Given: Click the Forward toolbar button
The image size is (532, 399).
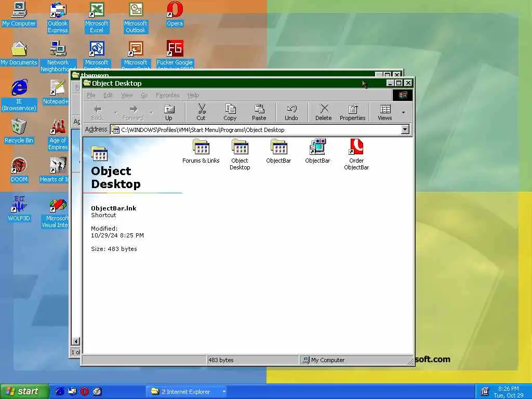Looking at the screenshot, I should [x=134, y=112].
